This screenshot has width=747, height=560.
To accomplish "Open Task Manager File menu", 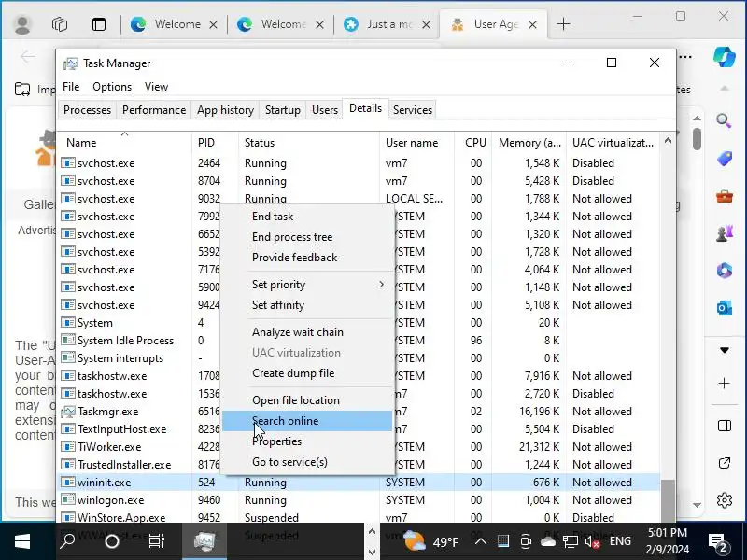I will point(71,87).
